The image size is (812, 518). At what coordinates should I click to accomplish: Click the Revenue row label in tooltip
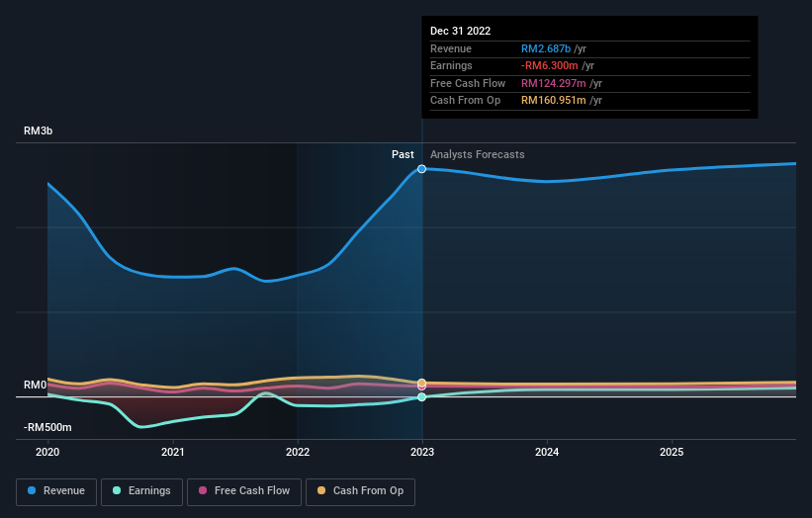pos(451,48)
